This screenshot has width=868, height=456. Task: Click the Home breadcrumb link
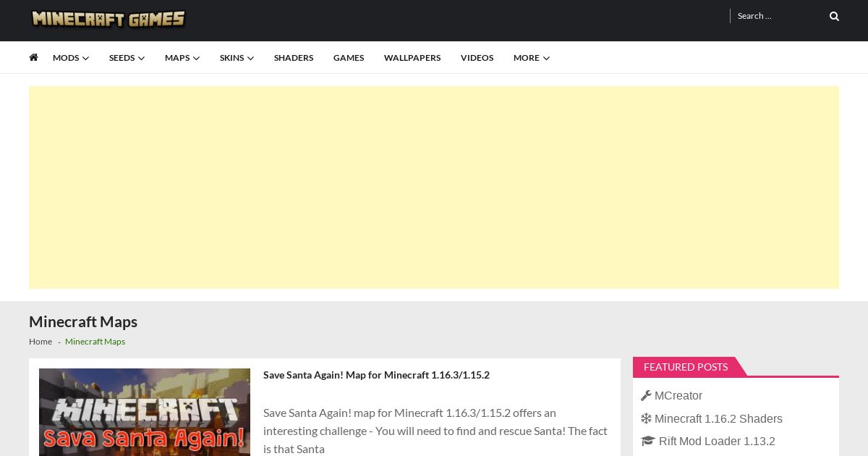pyautogui.click(x=41, y=342)
